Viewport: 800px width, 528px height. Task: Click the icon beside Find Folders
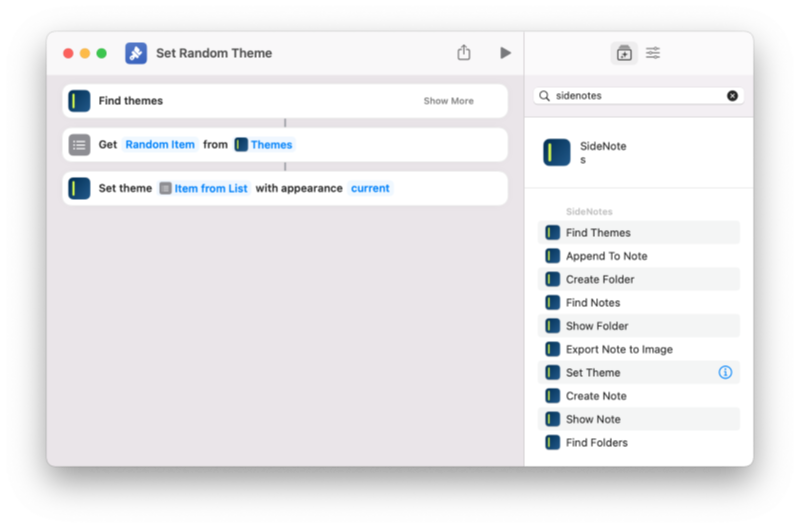coord(553,442)
